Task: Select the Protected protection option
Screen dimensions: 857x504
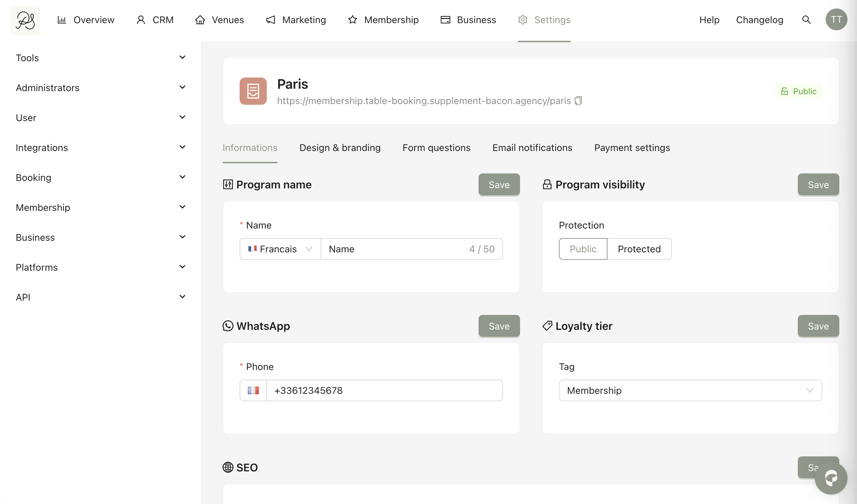Action: (639, 249)
